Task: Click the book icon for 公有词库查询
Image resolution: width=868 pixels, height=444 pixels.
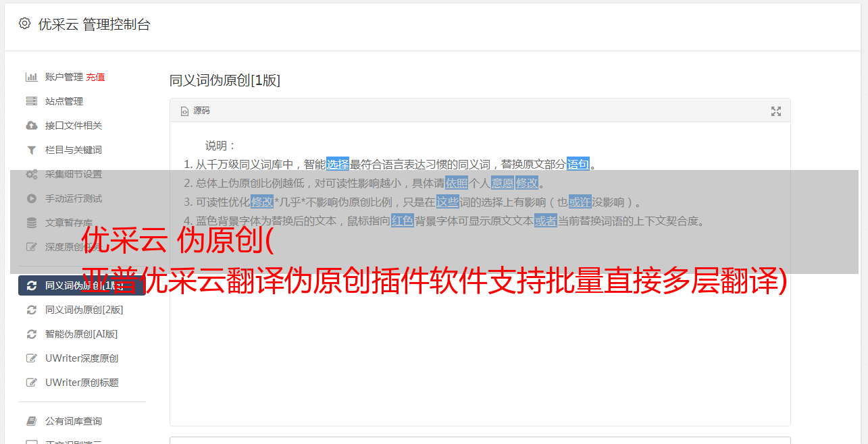Action: click(x=31, y=421)
